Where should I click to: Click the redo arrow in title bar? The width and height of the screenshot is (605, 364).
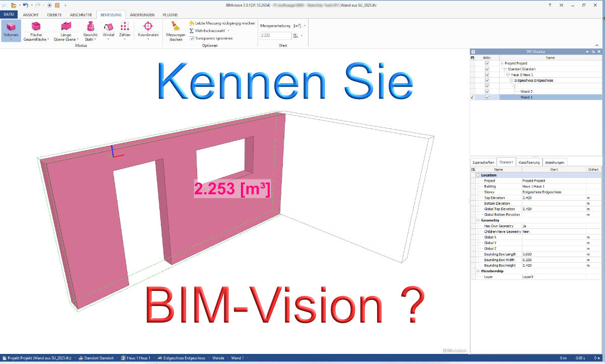coord(37,5)
